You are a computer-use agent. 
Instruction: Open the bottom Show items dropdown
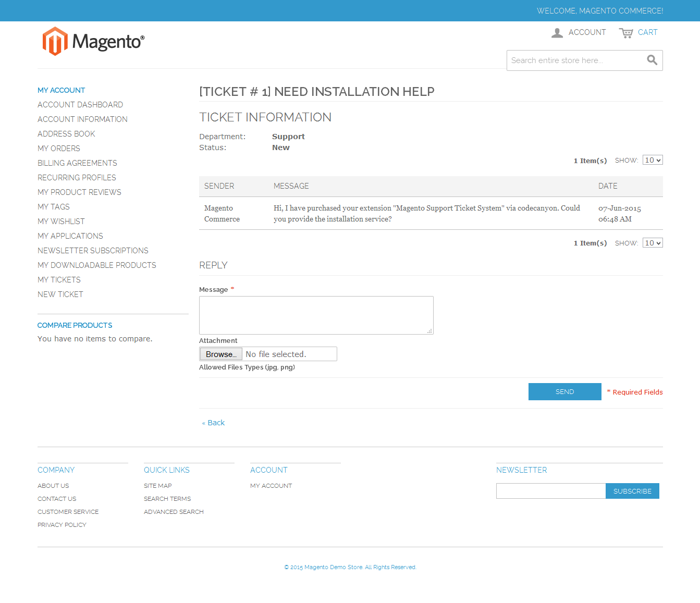pyautogui.click(x=653, y=243)
